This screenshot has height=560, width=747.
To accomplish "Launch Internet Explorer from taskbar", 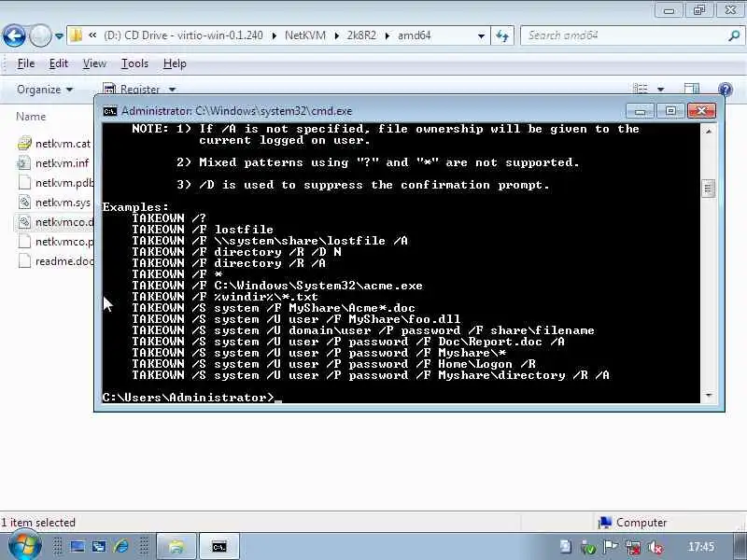I will (x=121, y=547).
